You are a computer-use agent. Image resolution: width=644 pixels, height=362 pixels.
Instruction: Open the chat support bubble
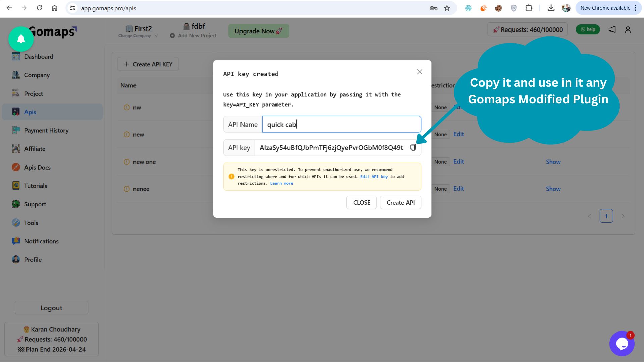622,344
